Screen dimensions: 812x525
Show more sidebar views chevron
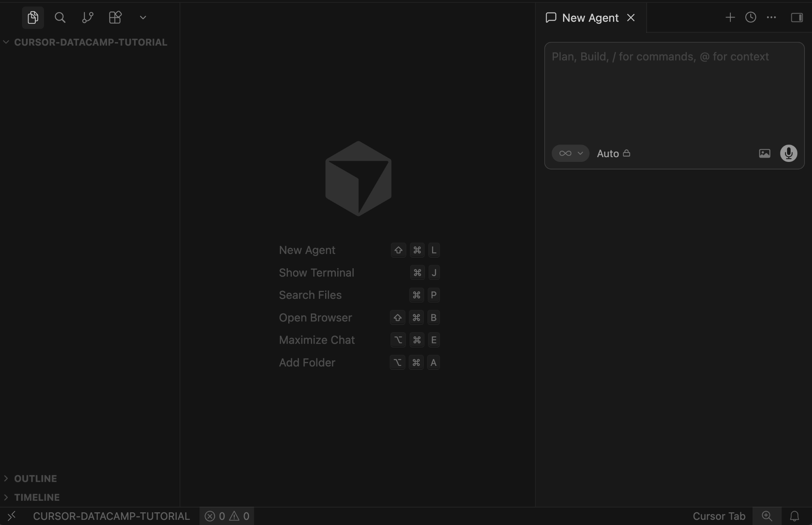point(143,17)
